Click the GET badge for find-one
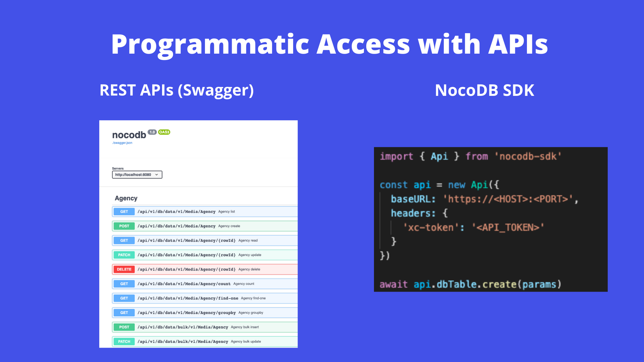The image size is (644, 362). [x=124, y=298]
